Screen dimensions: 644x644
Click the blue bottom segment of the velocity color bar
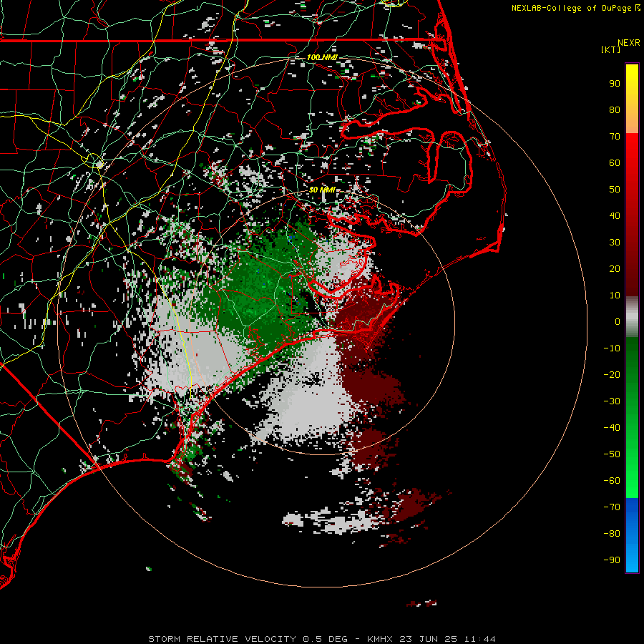point(632,535)
